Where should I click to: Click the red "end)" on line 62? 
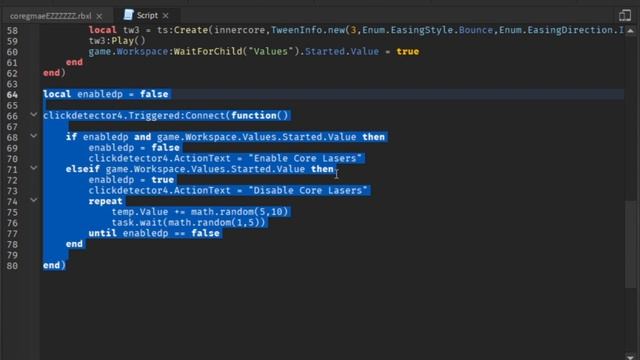coord(54,73)
